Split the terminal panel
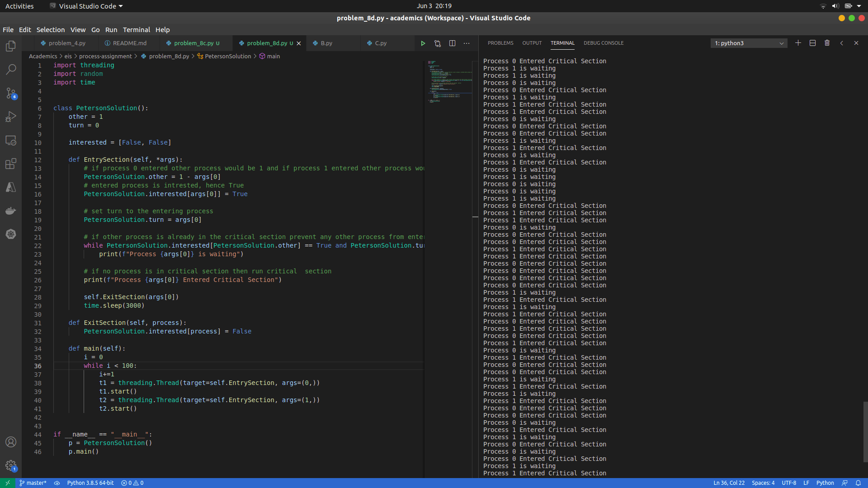This screenshot has height=488, width=868. pyautogui.click(x=812, y=43)
